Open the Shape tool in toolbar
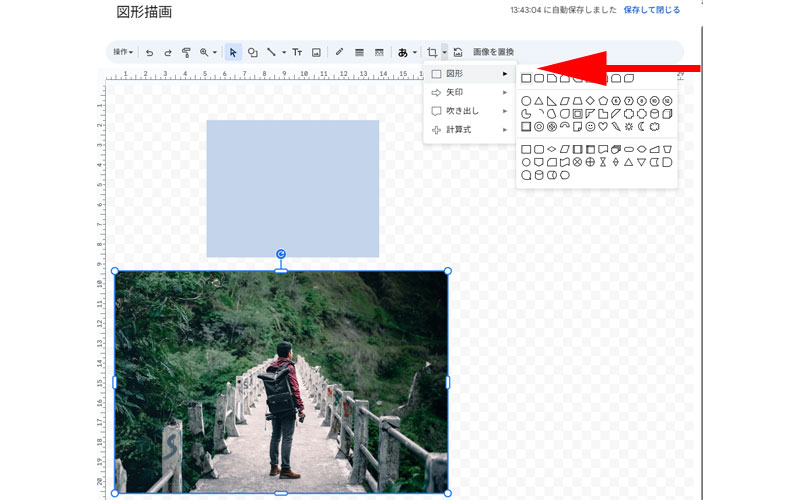This screenshot has width=800, height=500. 253,52
